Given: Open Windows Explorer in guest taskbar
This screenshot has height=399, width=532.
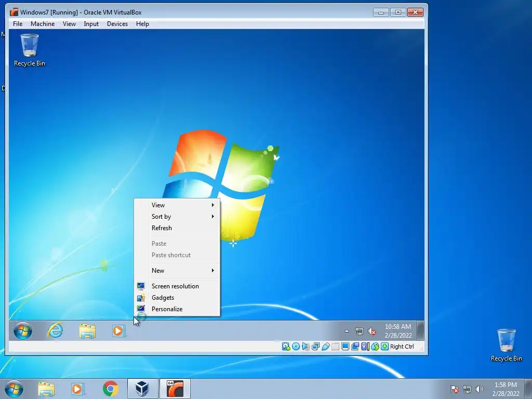Looking at the screenshot, I should pyautogui.click(x=87, y=331).
